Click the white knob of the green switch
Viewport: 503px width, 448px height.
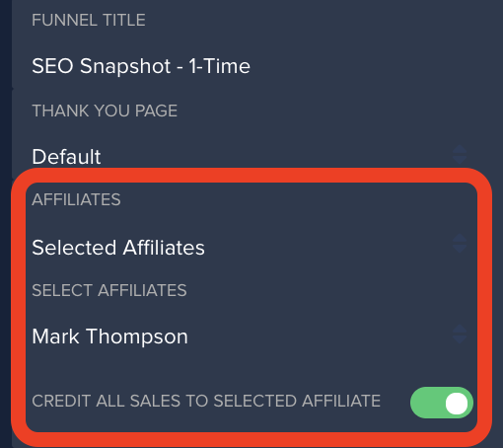click(457, 404)
